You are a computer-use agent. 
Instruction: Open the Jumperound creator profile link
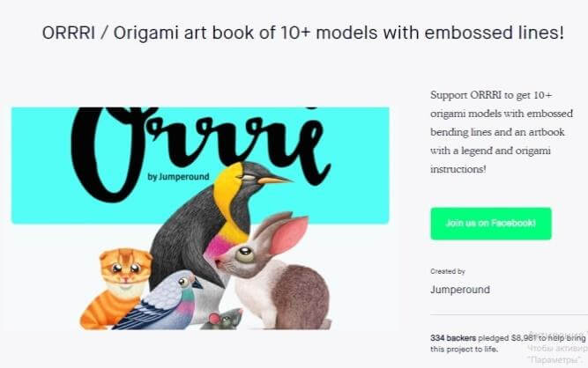[460, 290]
